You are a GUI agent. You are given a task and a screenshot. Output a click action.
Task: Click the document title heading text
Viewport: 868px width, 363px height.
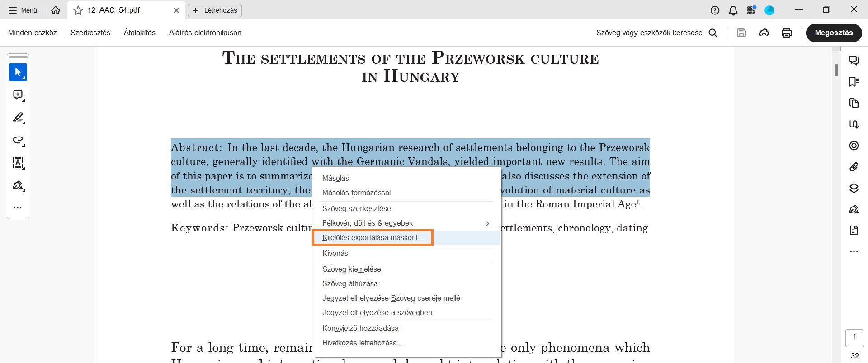(x=410, y=67)
